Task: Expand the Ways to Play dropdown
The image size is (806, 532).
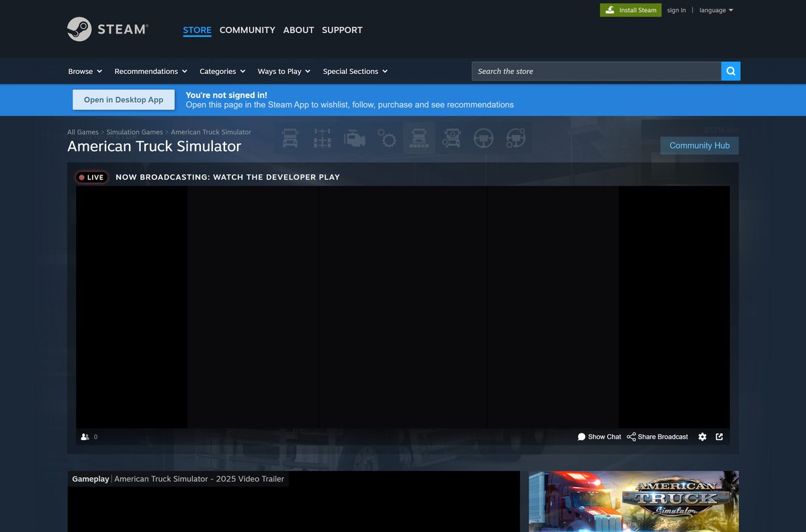Action: 284,71
